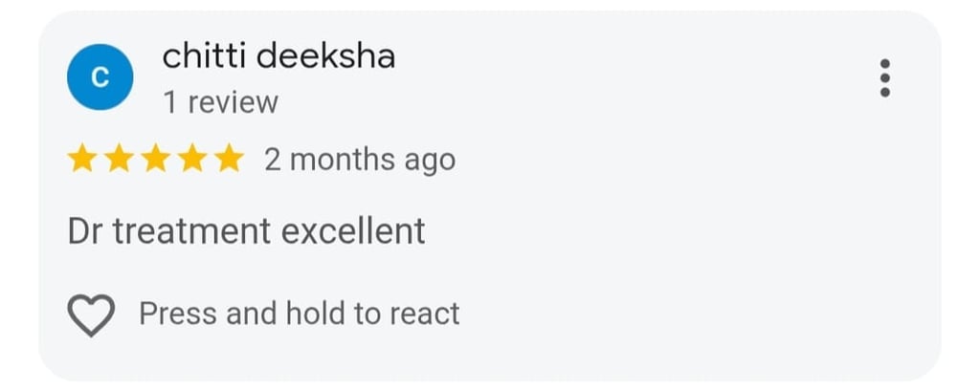Open the three-dot more options menu
Viewport: 980px width, 391px height.
[x=884, y=77]
